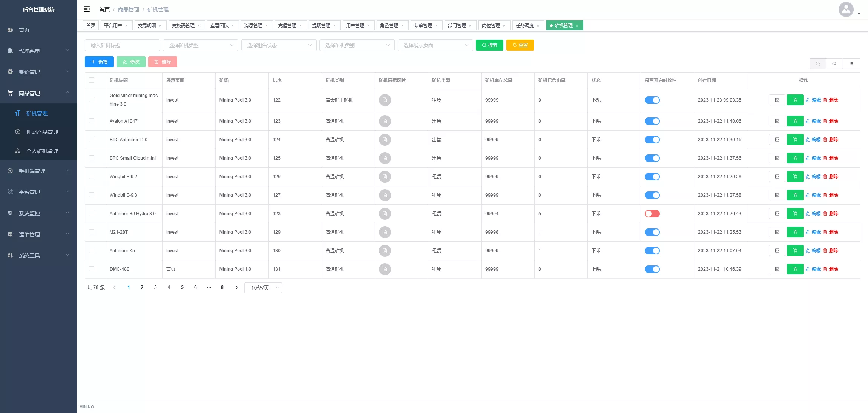Tick checkbox for BTC Antminer T20 row
This screenshot has height=413, width=868.
pyautogui.click(x=92, y=140)
